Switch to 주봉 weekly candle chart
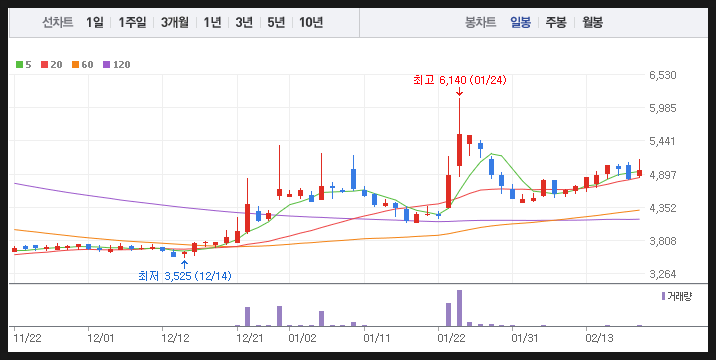716x360 pixels. [x=556, y=22]
